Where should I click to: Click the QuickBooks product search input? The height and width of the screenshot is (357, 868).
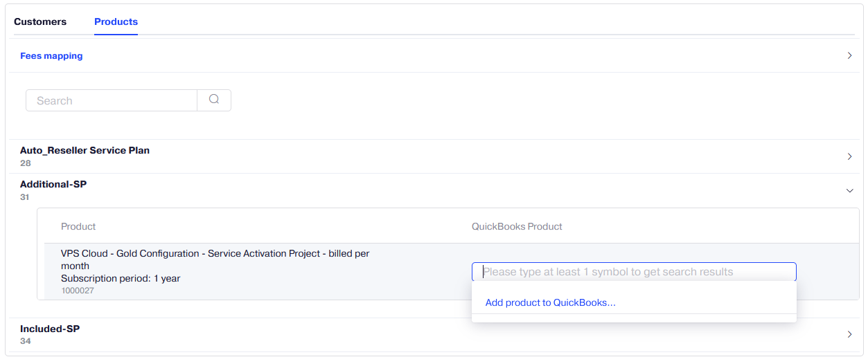point(633,272)
